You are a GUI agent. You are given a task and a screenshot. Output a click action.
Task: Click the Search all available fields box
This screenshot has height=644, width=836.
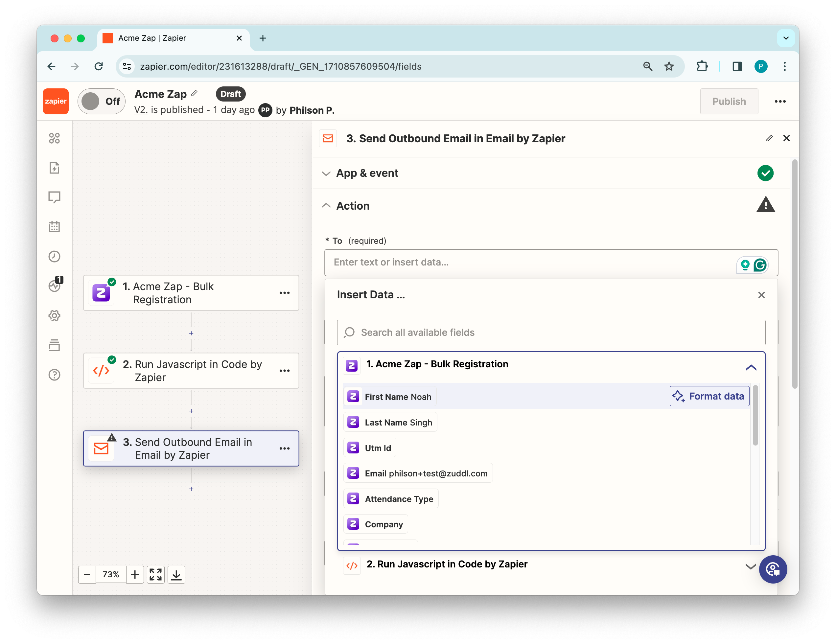point(551,332)
